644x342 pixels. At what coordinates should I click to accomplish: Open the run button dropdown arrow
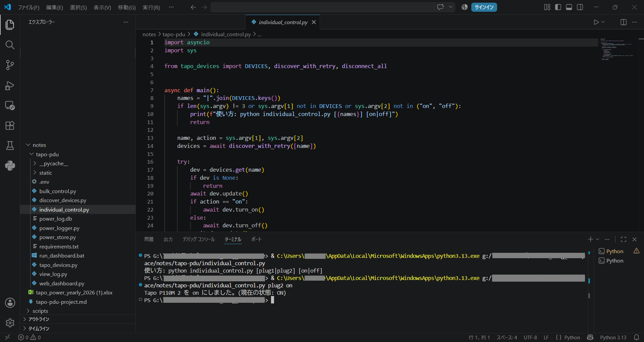[603, 22]
